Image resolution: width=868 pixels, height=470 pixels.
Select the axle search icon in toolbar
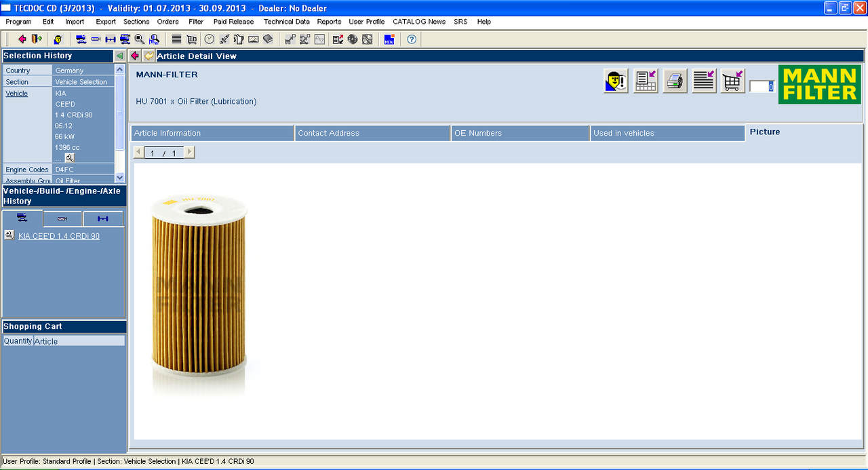point(111,39)
